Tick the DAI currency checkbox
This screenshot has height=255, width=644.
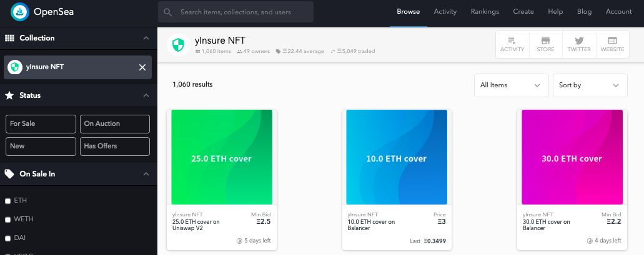[x=7, y=238]
